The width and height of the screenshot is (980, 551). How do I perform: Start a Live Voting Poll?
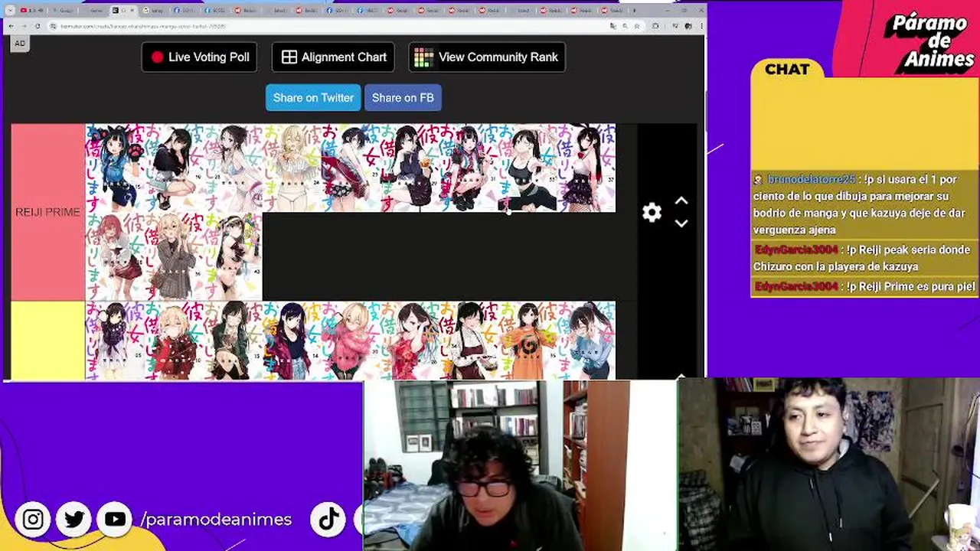(x=199, y=57)
